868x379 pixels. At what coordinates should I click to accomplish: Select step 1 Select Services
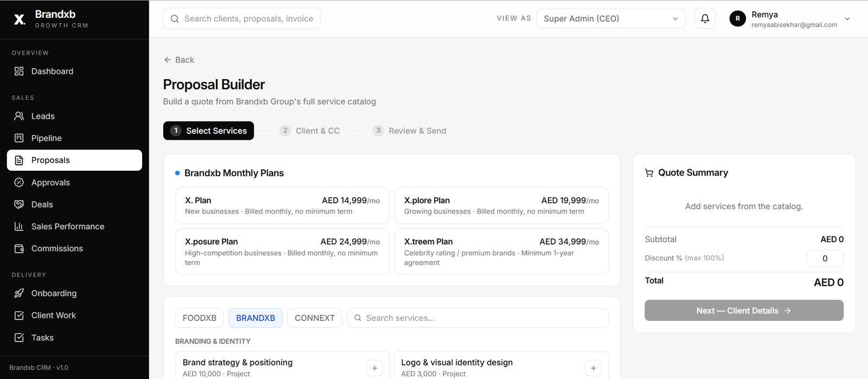pos(208,131)
